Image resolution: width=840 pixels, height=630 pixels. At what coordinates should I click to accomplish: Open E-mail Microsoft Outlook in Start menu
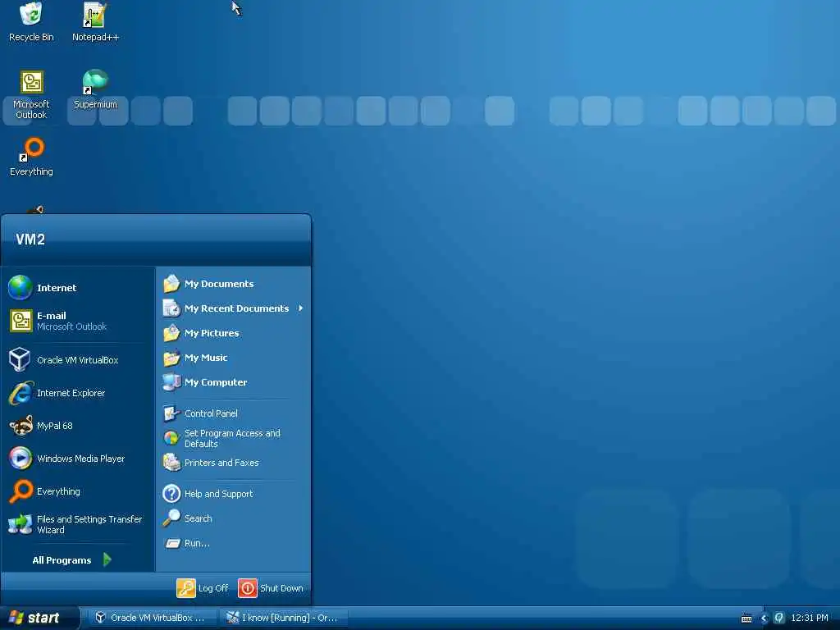78,321
